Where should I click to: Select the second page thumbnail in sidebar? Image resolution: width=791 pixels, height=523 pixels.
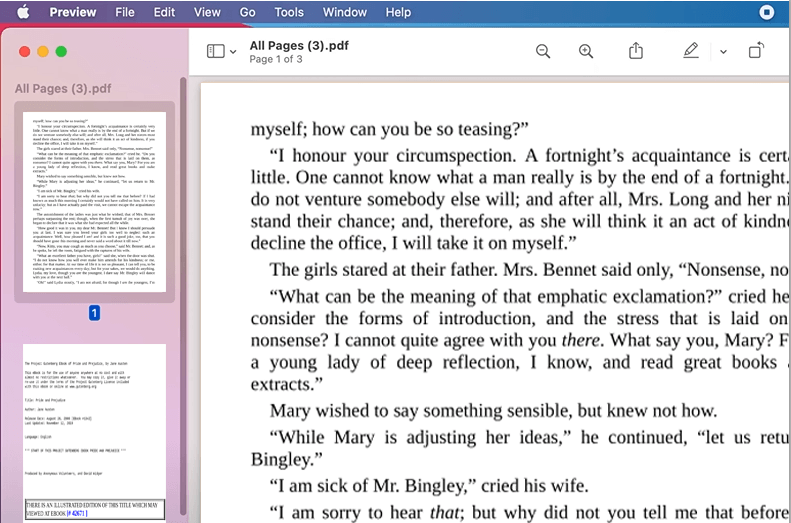point(94,433)
